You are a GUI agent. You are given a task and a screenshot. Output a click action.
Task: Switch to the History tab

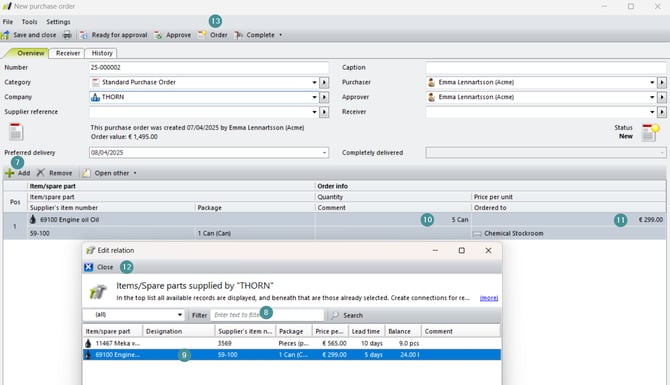[x=102, y=53]
